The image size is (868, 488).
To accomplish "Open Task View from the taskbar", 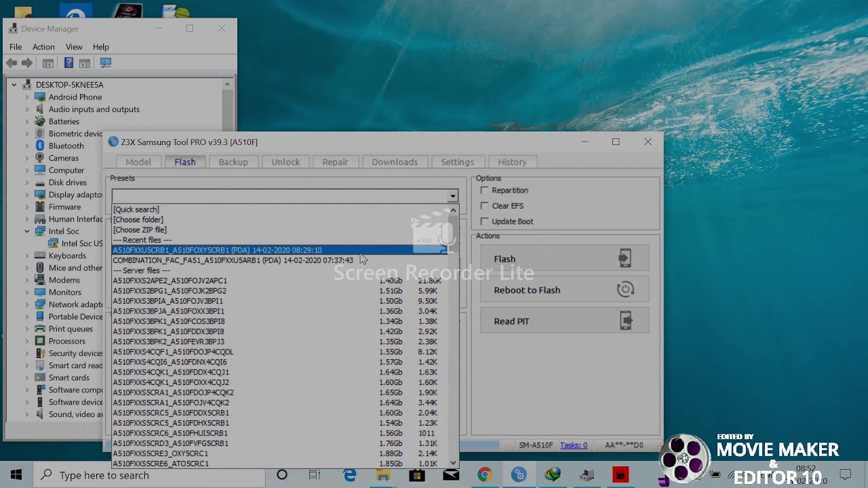I will pos(315,475).
